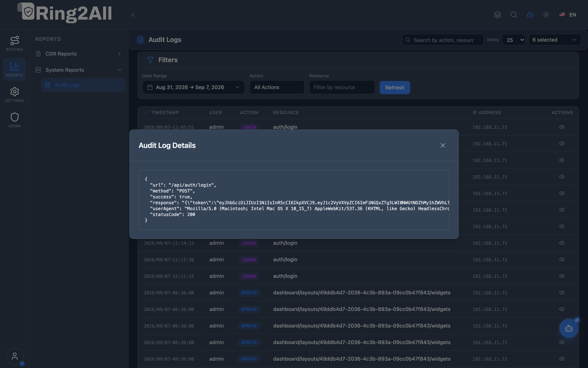
Task: Change language via the EN flag
Action: pos(568,15)
